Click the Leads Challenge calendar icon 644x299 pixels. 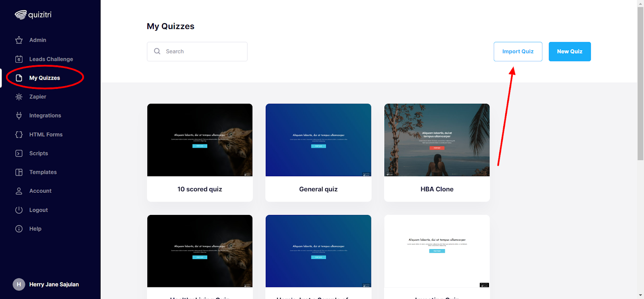[19, 59]
